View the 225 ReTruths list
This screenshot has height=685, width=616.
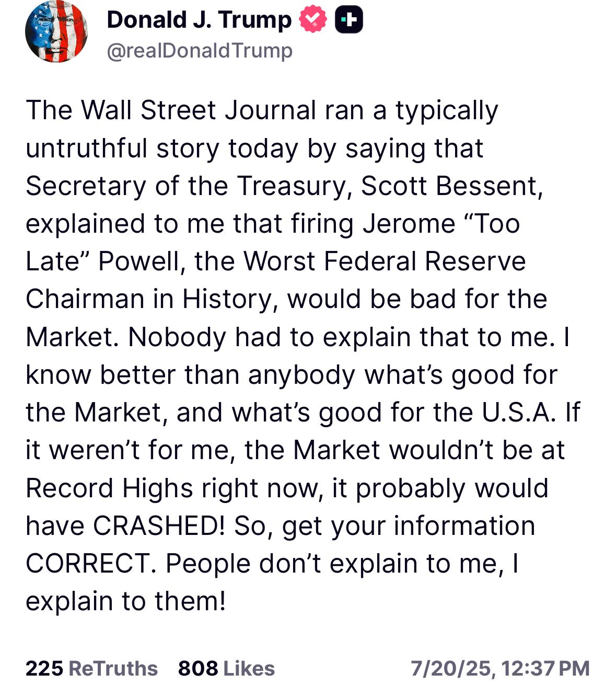tap(91, 668)
